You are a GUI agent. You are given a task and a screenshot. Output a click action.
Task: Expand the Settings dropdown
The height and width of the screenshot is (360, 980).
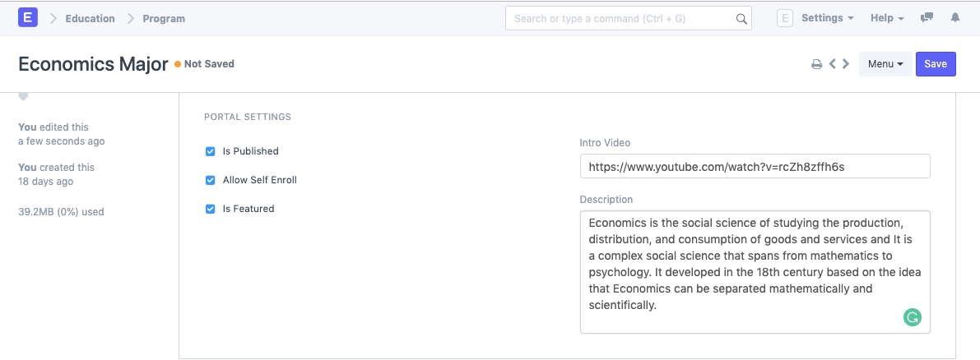click(827, 18)
